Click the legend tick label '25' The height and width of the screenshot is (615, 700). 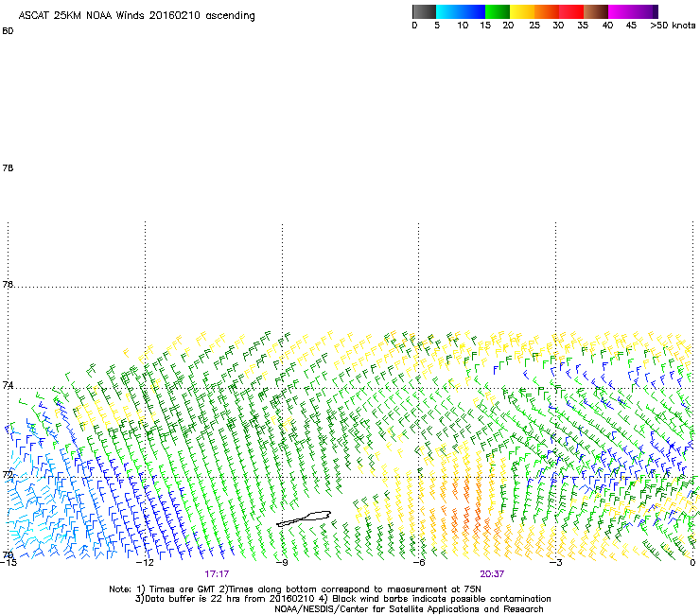pos(534,26)
